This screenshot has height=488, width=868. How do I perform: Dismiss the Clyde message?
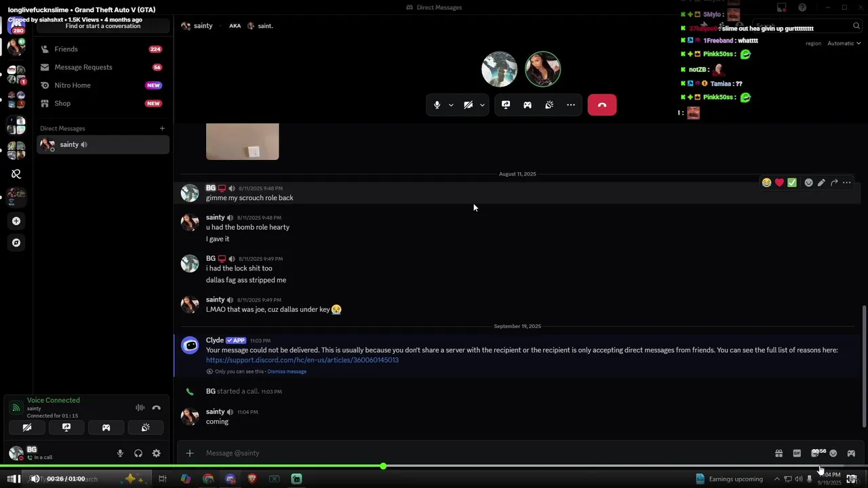[x=287, y=371]
